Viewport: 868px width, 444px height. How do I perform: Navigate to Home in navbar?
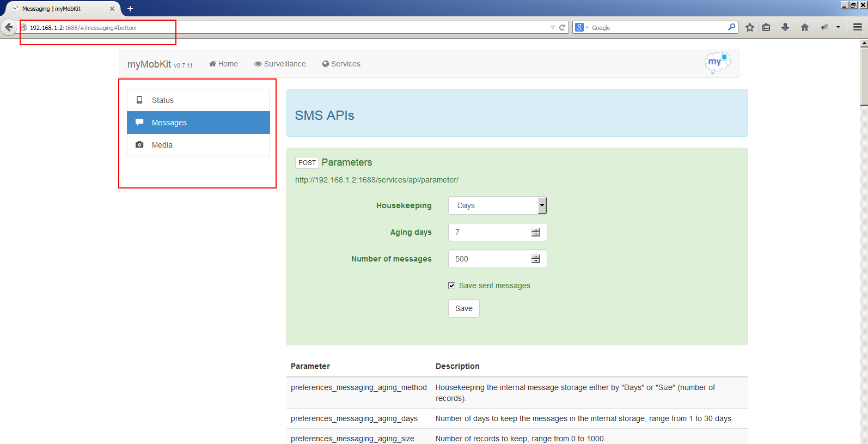pyautogui.click(x=223, y=64)
